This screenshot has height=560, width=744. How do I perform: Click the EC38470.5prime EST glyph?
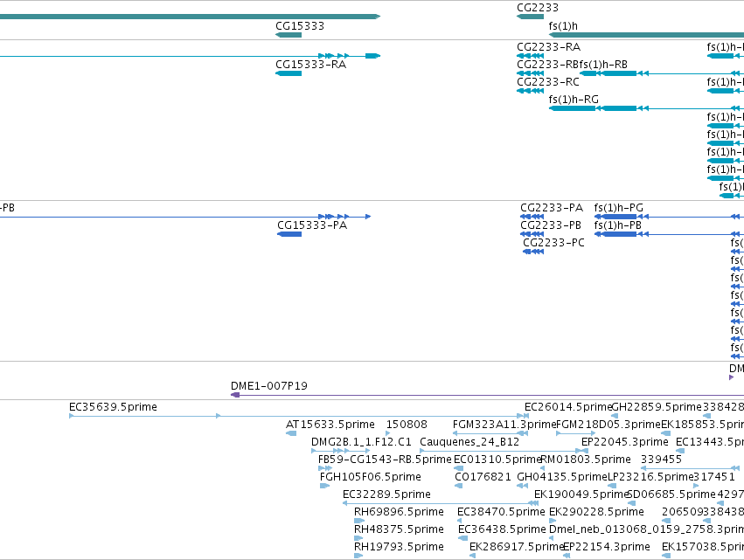tap(459, 521)
